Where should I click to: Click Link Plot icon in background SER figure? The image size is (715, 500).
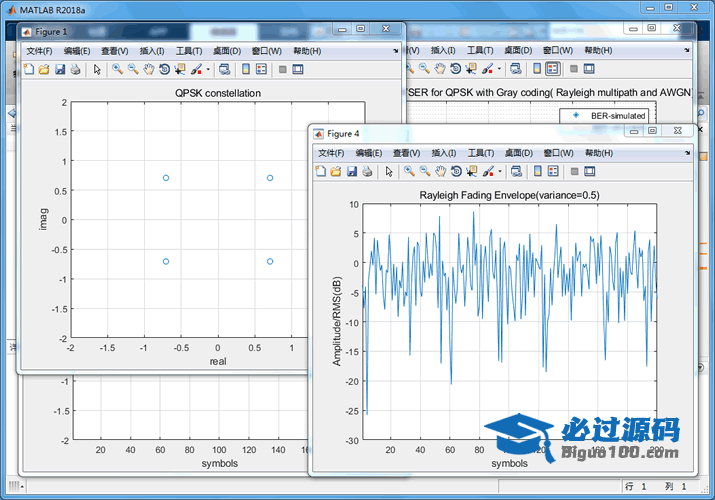[x=516, y=69]
